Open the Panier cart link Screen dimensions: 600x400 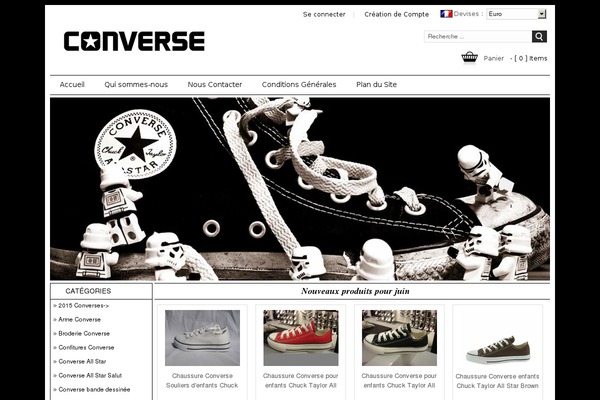(494, 59)
